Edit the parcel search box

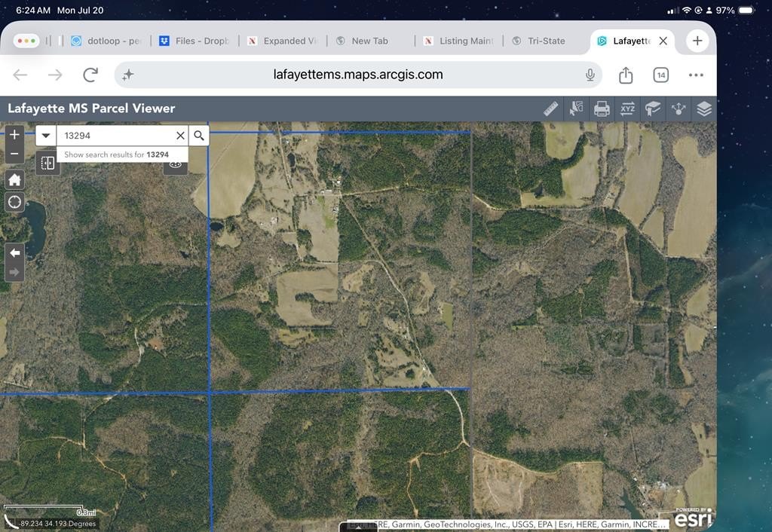(x=115, y=136)
